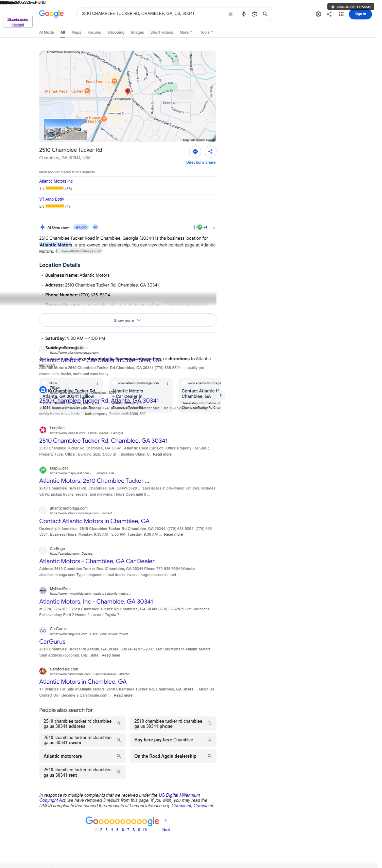
Task: Open www.atlanticmotorsga source chip +2
Action: (x=80, y=251)
